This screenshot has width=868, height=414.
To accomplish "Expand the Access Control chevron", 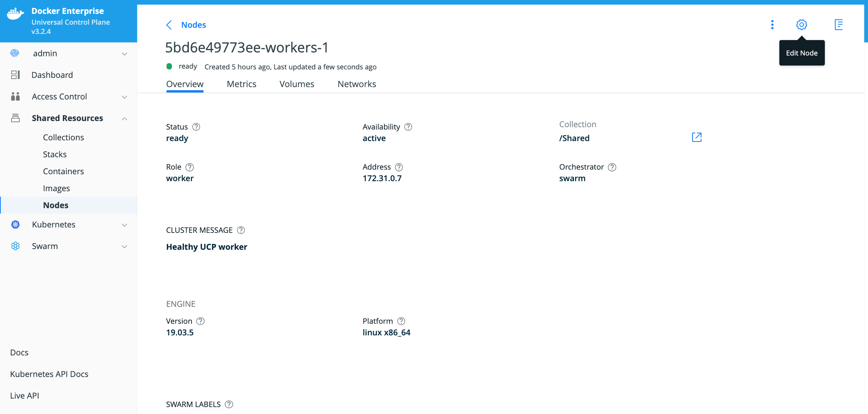I will [x=124, y=97].
